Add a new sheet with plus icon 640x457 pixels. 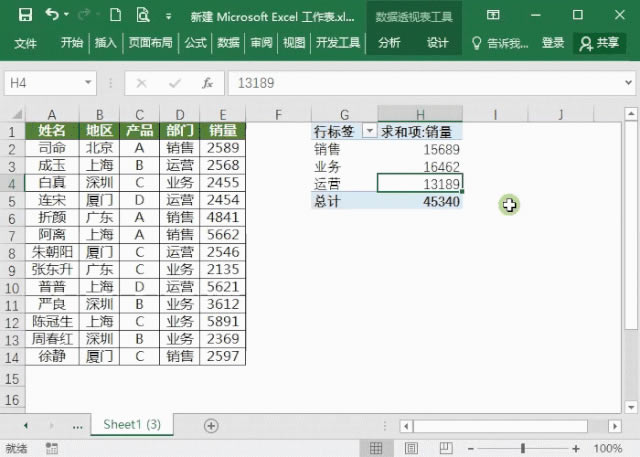(211, 425)
